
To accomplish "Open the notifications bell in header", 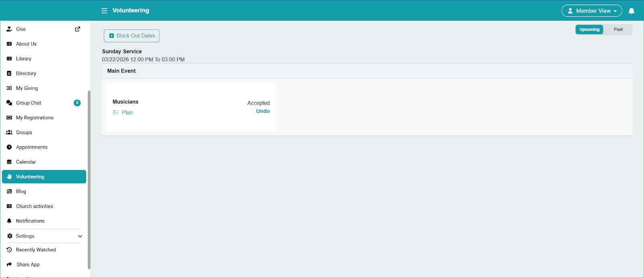I will pos(631,11).
